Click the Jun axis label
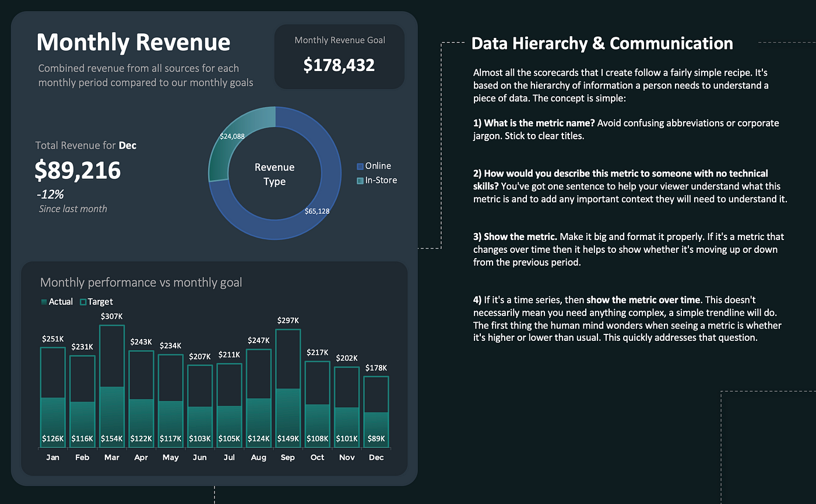 point(200,457)
